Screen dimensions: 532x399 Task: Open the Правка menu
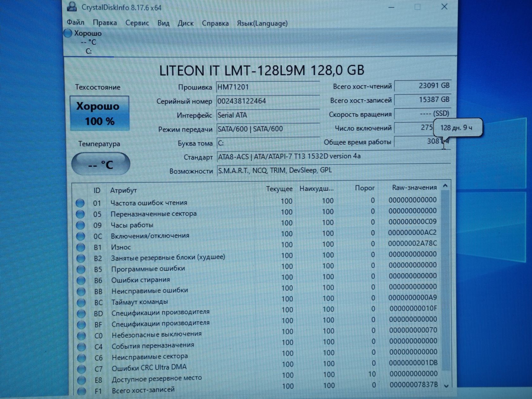point(105,23)
